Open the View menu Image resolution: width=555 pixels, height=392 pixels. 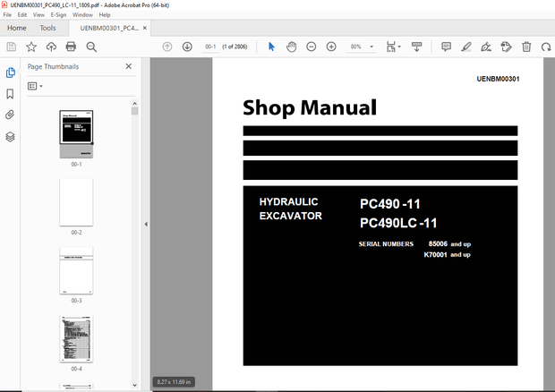pos(38,15)
